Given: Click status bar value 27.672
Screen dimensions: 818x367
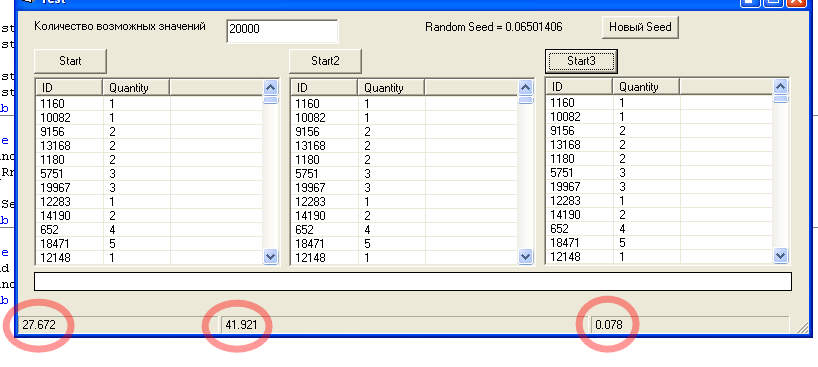Looking at the screenshot, I should click(39, 325).
